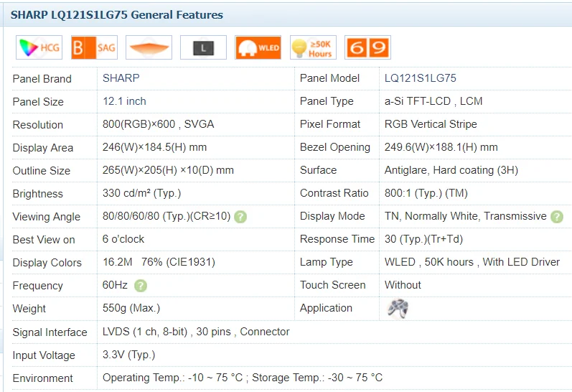
Task: Select the Touch Screen label
Action: pyautogui.click(x=332, y=285)
